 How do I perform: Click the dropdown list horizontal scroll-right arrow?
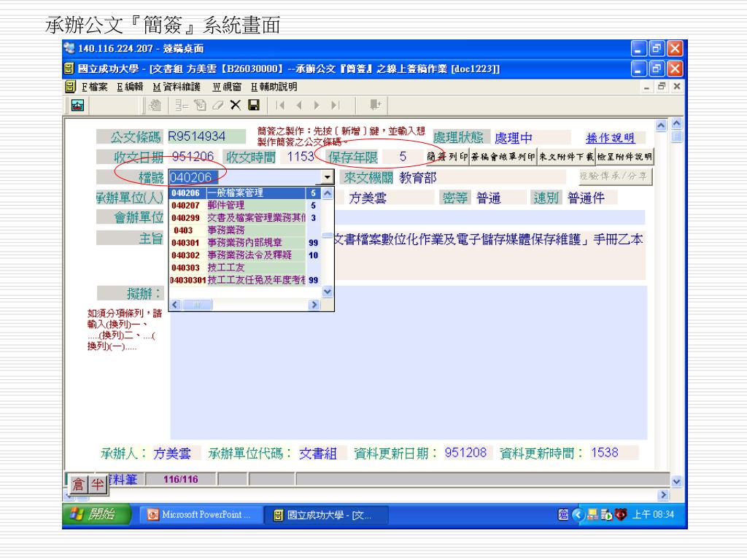click(x=314, y=305)
